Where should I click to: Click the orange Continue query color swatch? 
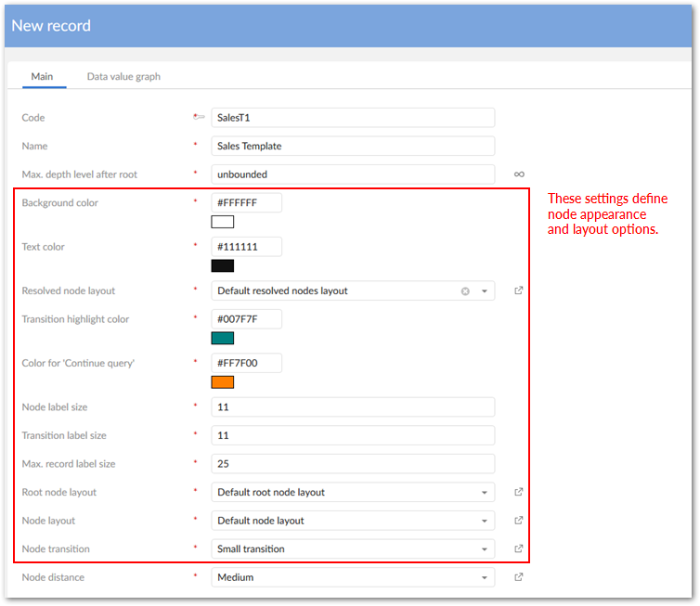223,381
